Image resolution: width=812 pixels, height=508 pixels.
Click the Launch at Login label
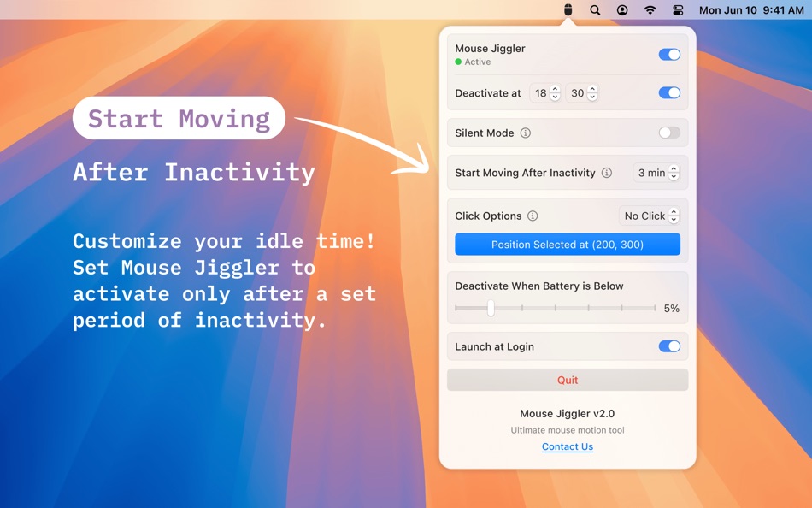pos(495,346)
